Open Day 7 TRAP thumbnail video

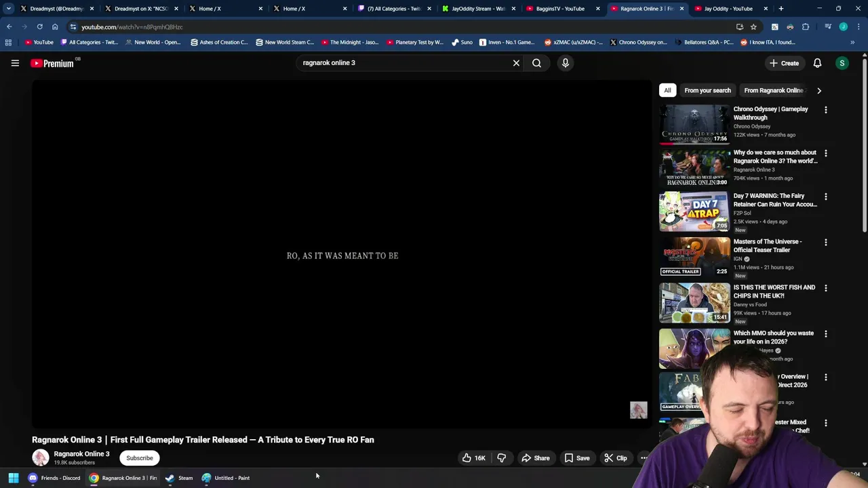pos(694,210)
